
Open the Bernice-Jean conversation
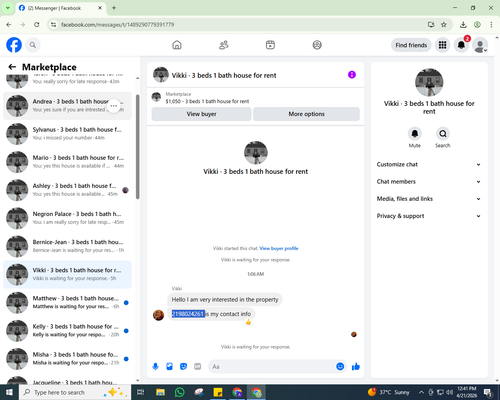click(x=67, y=246)
